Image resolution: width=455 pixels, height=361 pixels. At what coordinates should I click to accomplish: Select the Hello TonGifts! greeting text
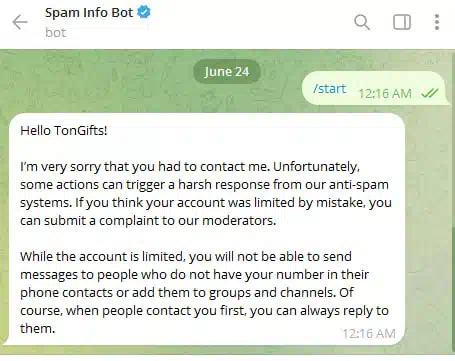click(64, 130)
